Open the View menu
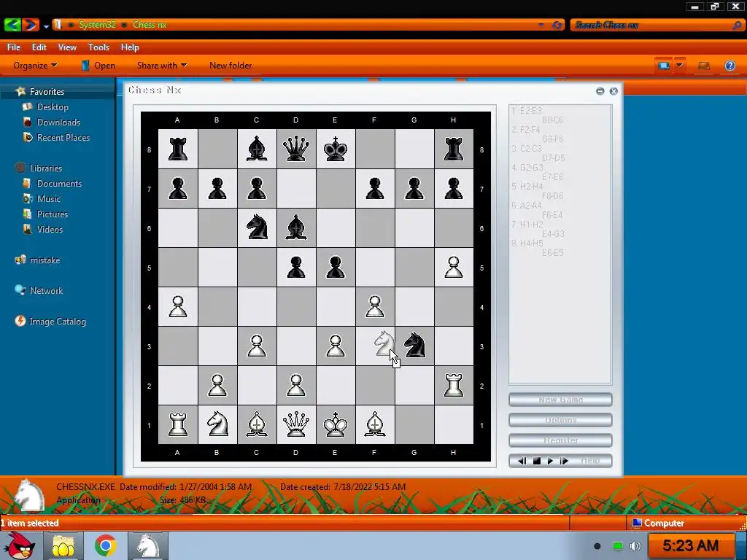This screenshot has width=747, height=560. pos(67,47)
